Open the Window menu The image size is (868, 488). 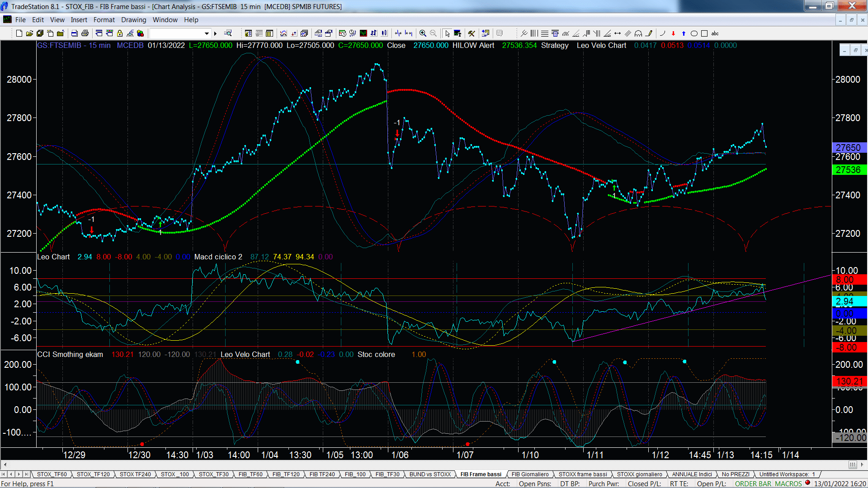[x=165, y=19]
